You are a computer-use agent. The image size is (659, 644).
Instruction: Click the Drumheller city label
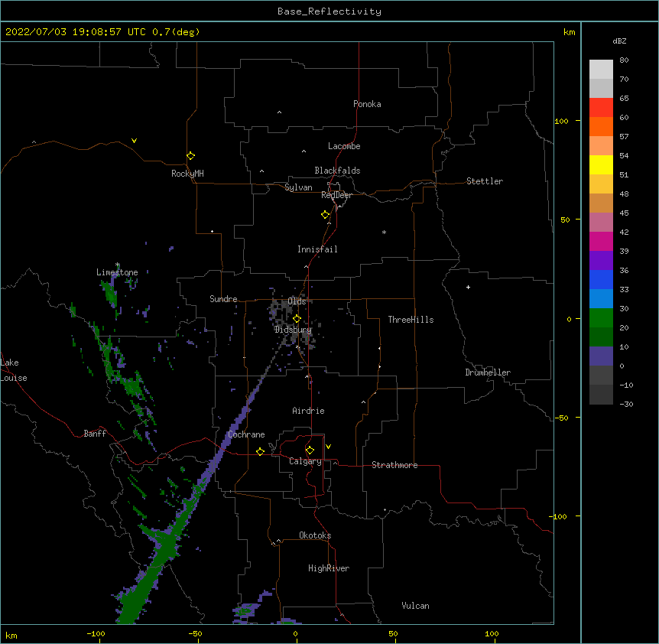pos(488,372)
